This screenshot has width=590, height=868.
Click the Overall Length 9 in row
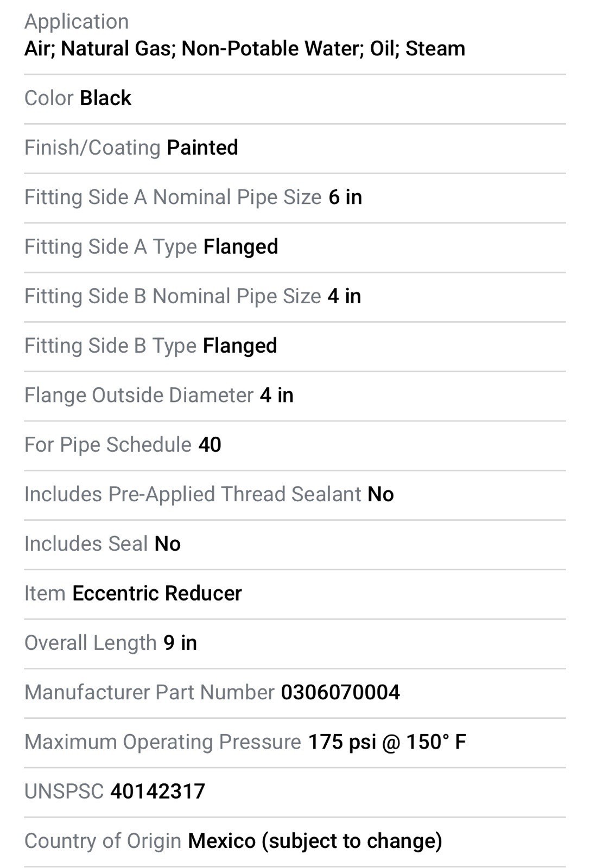point(295,643)
